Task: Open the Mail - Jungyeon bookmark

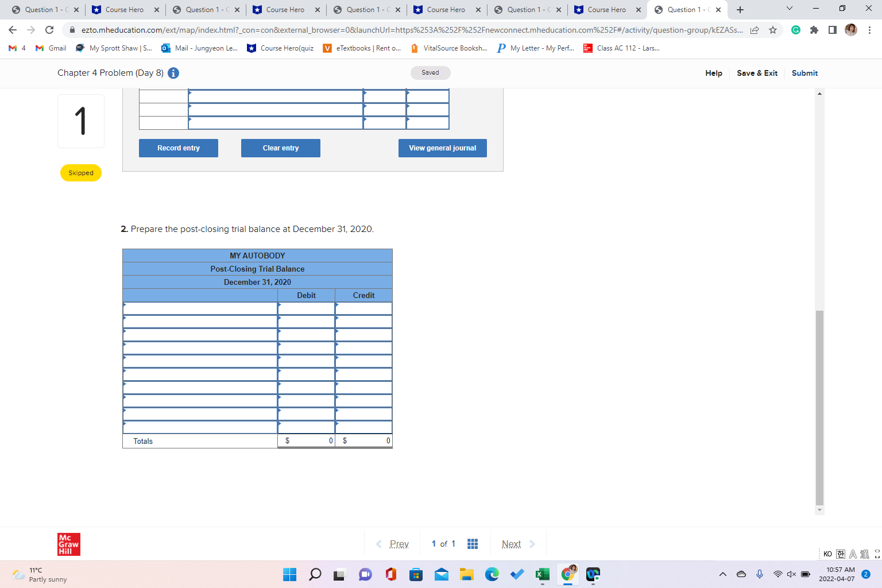Action: [x=200, y=48]
